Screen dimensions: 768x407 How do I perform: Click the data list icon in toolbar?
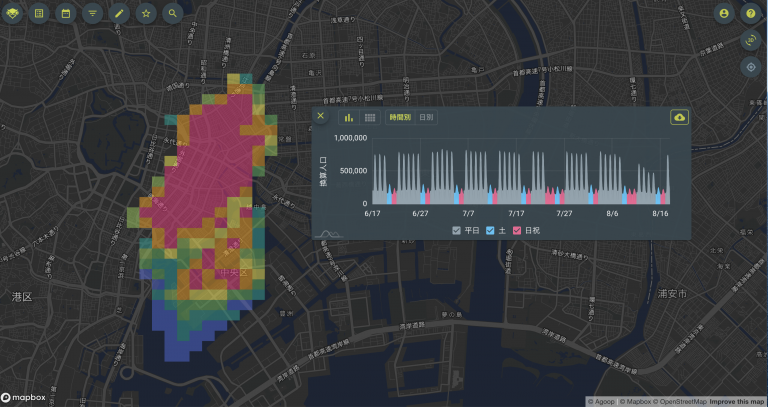39,14
